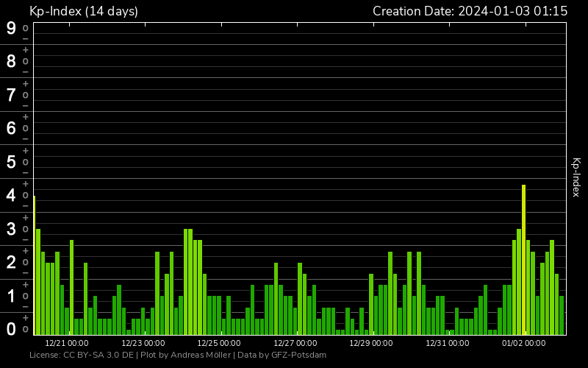Screen dimensions: 588x368
Task: Click the Y-axis value 5 label
Action: (11, 162)
